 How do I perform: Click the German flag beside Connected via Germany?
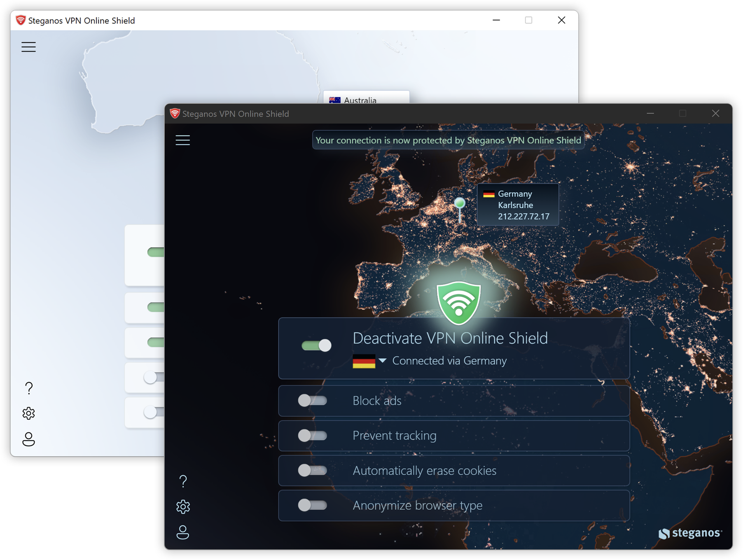364,361
